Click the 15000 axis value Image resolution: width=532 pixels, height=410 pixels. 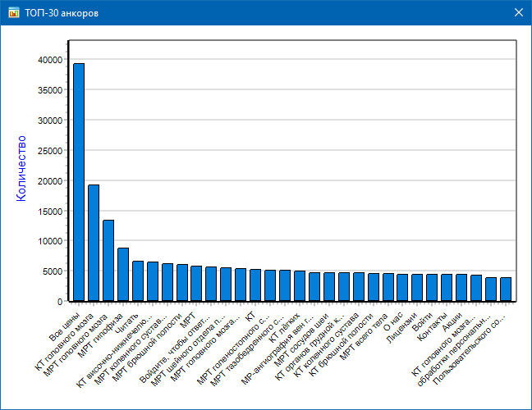click(x=50, y=211)
